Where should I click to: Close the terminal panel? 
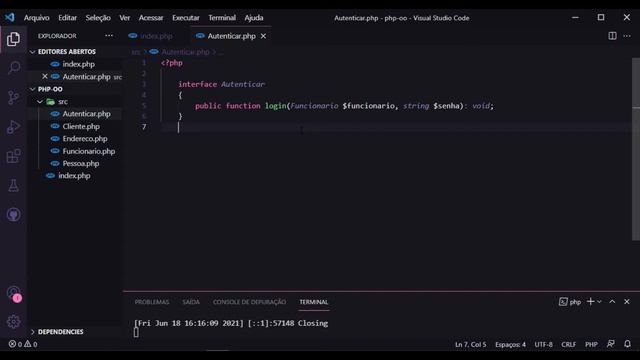point(627,302)
